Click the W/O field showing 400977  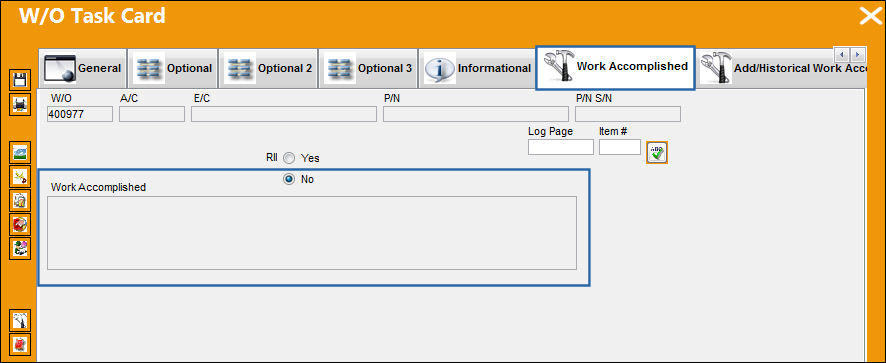(80, 114)
